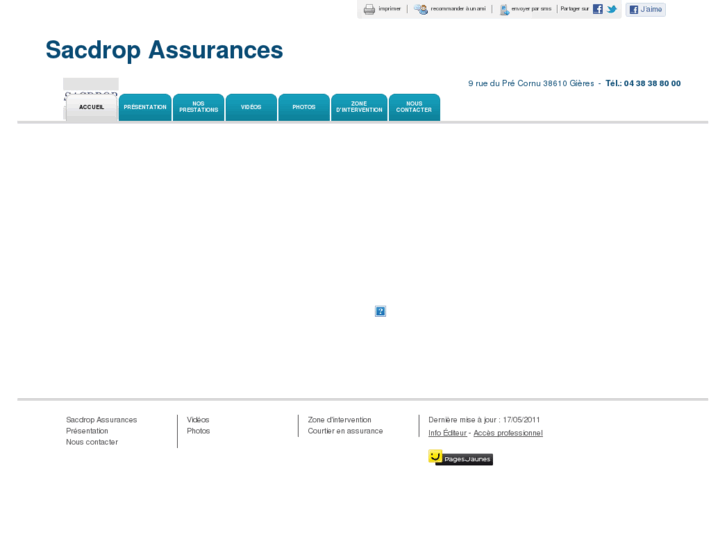Screen dimensions: 727x545
Task: Click Courtier en assurance footer link
Action: [345, 431]
